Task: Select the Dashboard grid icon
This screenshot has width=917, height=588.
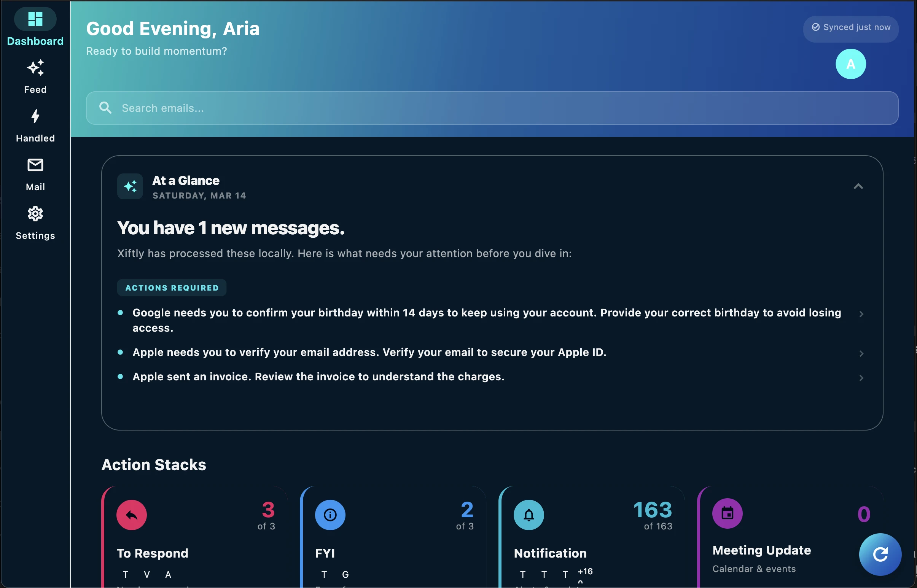Action: (35, 19)
